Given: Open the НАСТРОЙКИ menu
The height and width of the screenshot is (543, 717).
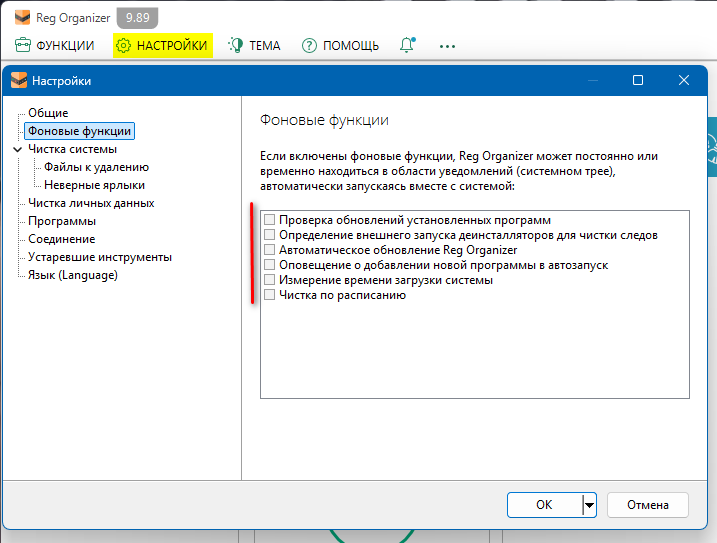Looking at the screenshot, I should click(162, 45).
